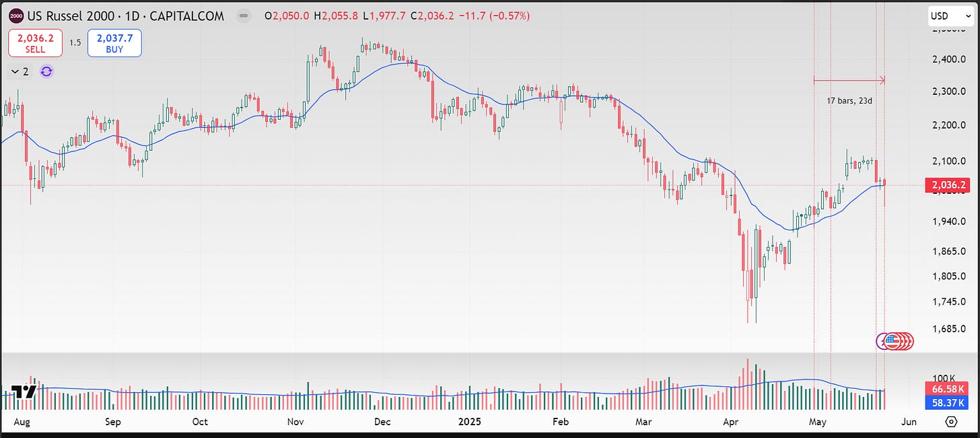The image size is (980, 438).
Task: Click the maroon 2000 symbol logo
Action: click(17, 15)
